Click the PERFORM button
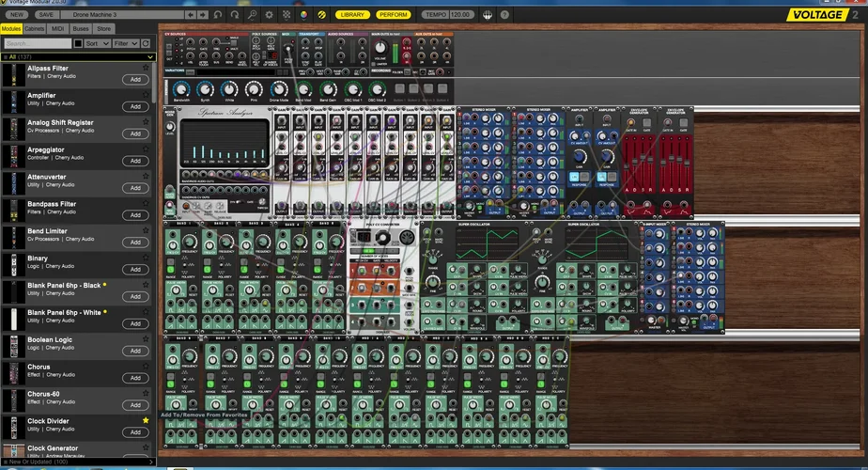Viewport: 868px width, 470px height. (x=394, y=15)
